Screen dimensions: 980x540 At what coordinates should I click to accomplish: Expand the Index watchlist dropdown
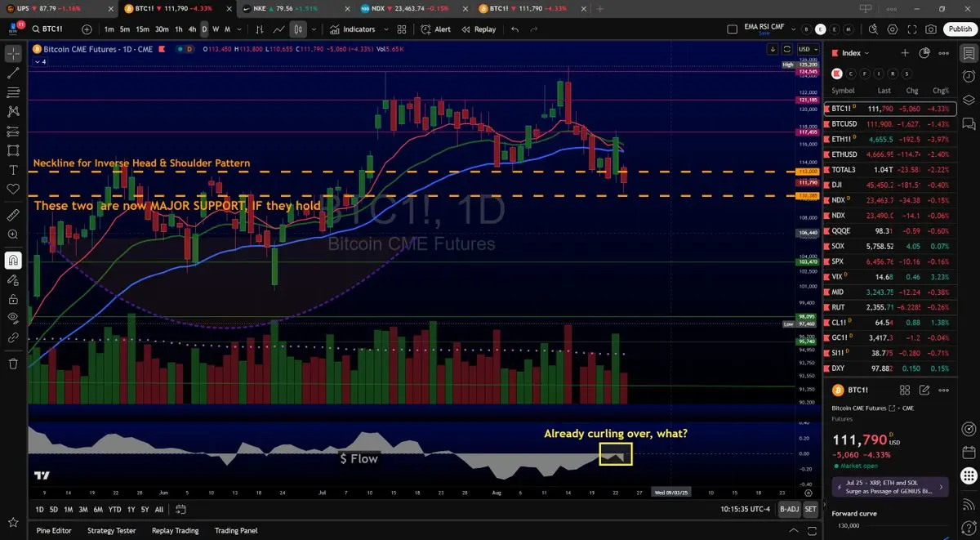850,53
